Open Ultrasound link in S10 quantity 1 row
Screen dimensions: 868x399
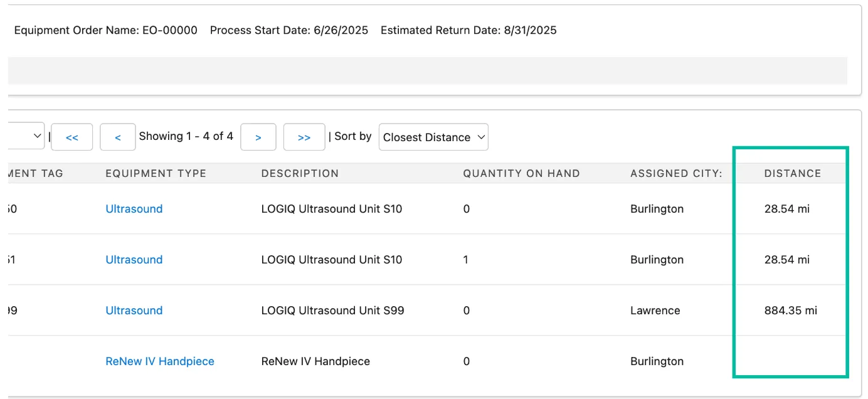[x=134, y=260]
